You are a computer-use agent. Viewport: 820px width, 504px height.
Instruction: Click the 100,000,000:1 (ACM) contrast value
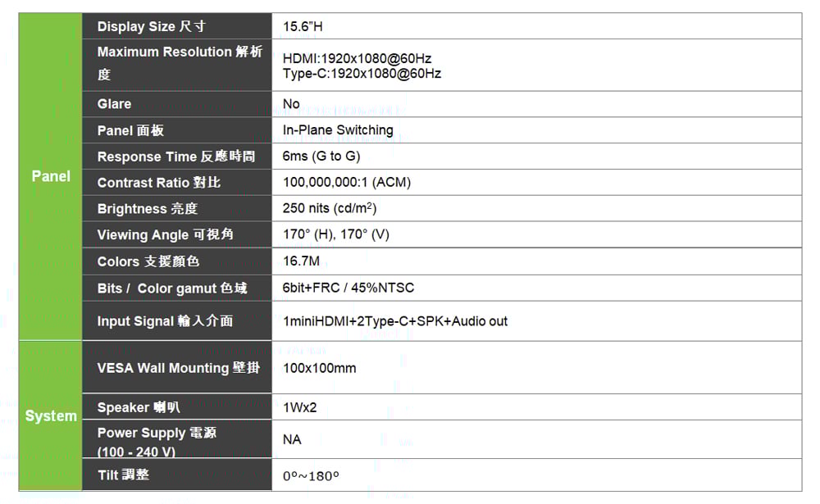346,183
